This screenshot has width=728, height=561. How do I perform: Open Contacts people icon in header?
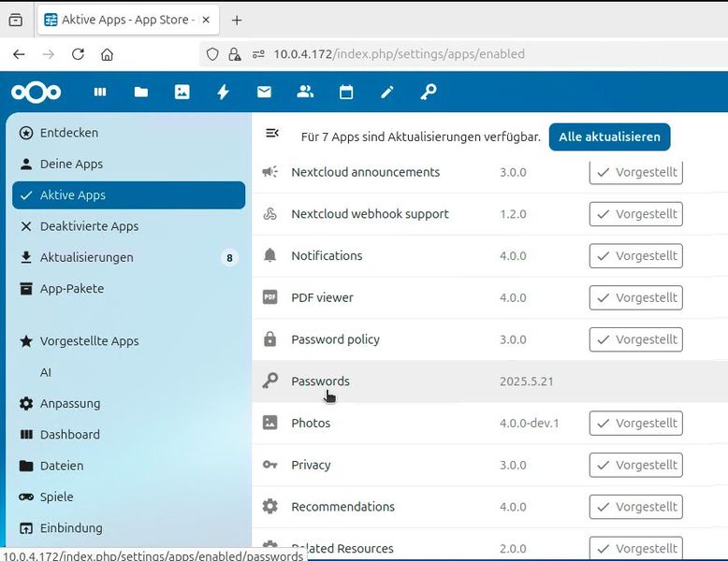(305, 92)
